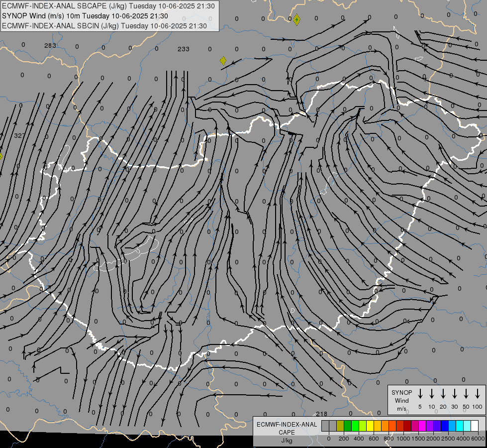Select the sky blue swatch right of the 2500 tick
Viewport: 487px width, 448px height.
click(x=452, y=426)
